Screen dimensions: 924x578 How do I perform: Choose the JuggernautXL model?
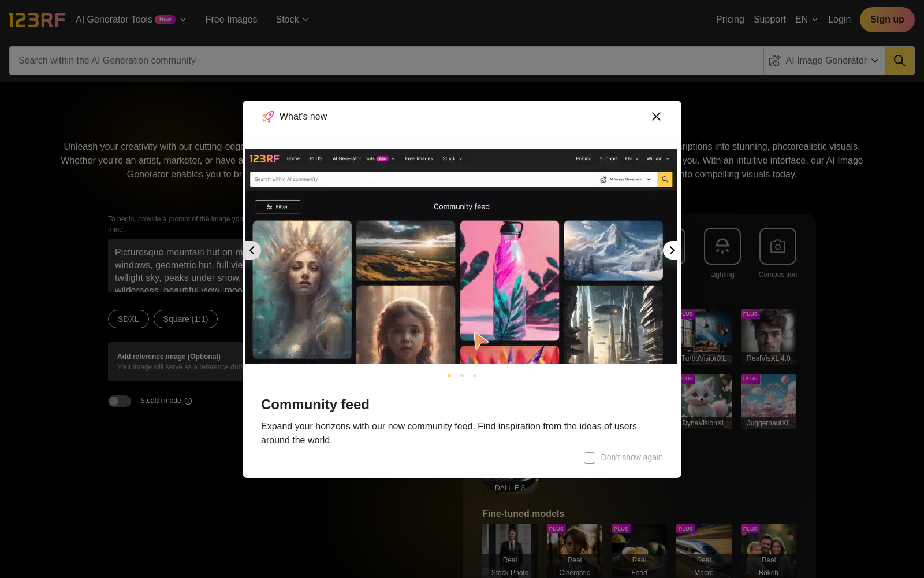(769, 402)
